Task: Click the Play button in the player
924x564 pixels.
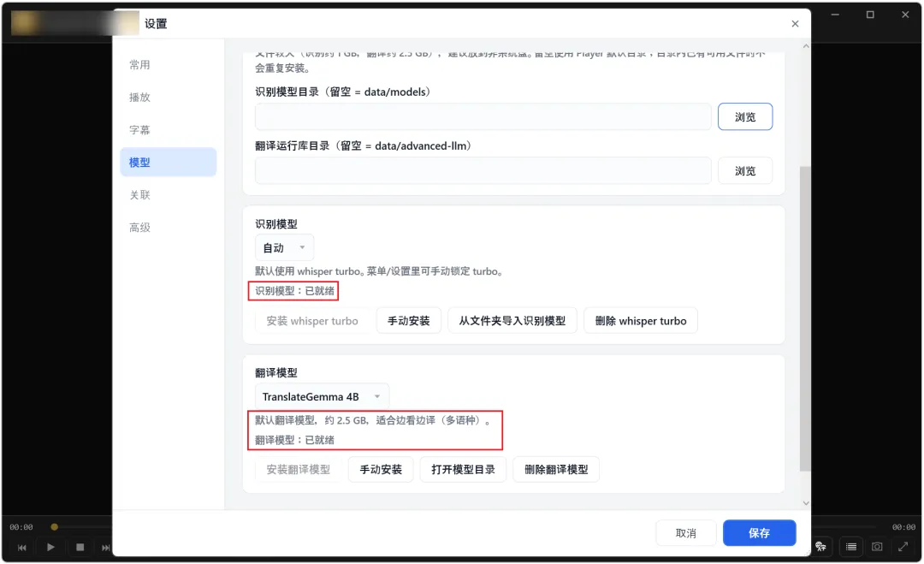Action: coord(50,547)
